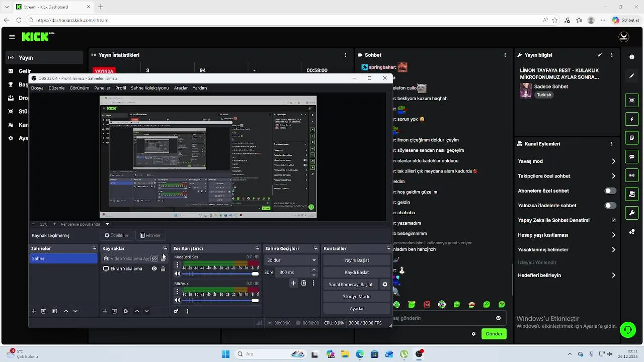Open Paneller menu in OBS
Screen dimensions: 644x362
102,88
